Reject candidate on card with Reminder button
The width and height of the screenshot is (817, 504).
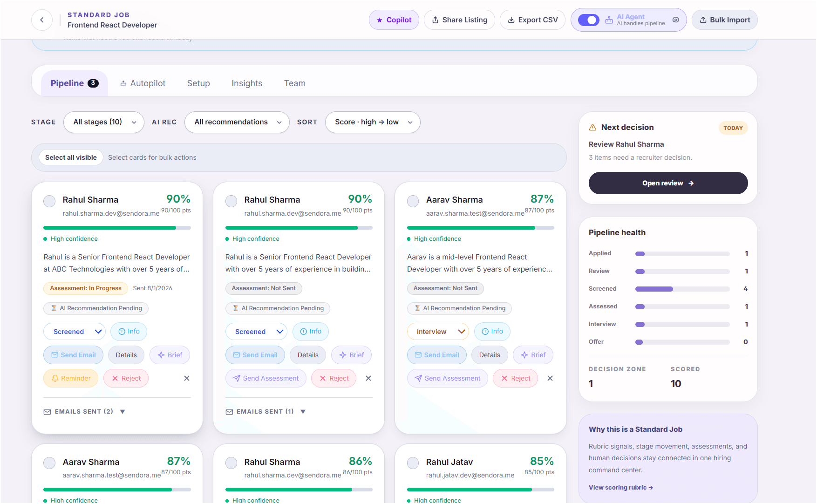tap(126, 378)
